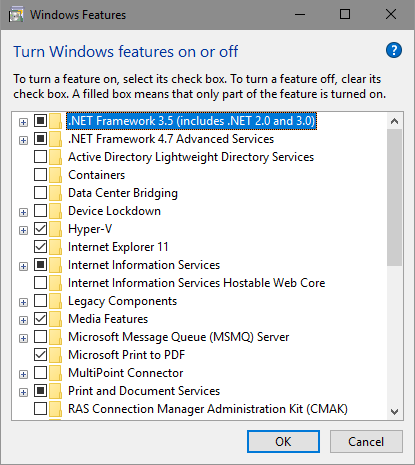The height and width of the screenshot is (465, 415).
Task: Expand the Legacy Components node
Action: click(x=23, y=302)
